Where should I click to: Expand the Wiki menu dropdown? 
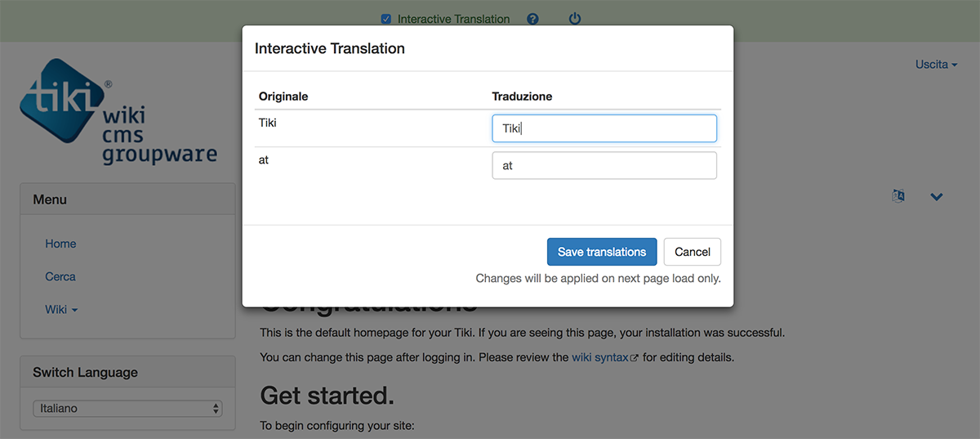point(61,309)
